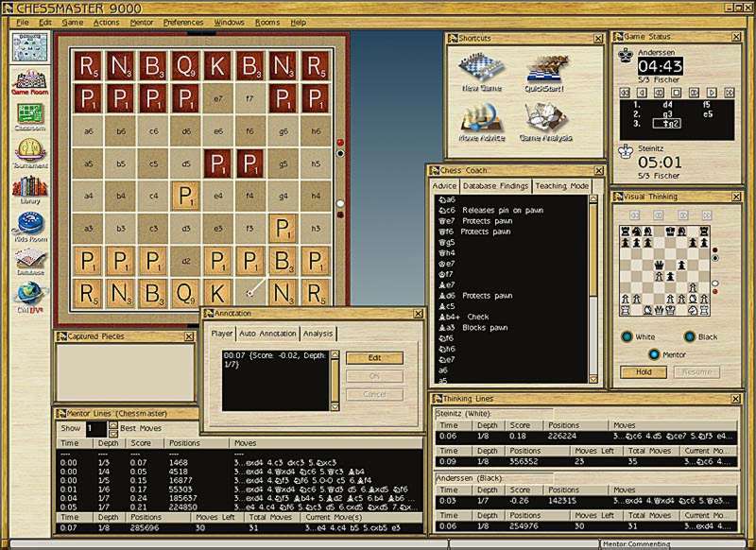This screenshot has height=550, width=756.
Task: Close the Shortcuts panel
Action: tap(598, 38)
